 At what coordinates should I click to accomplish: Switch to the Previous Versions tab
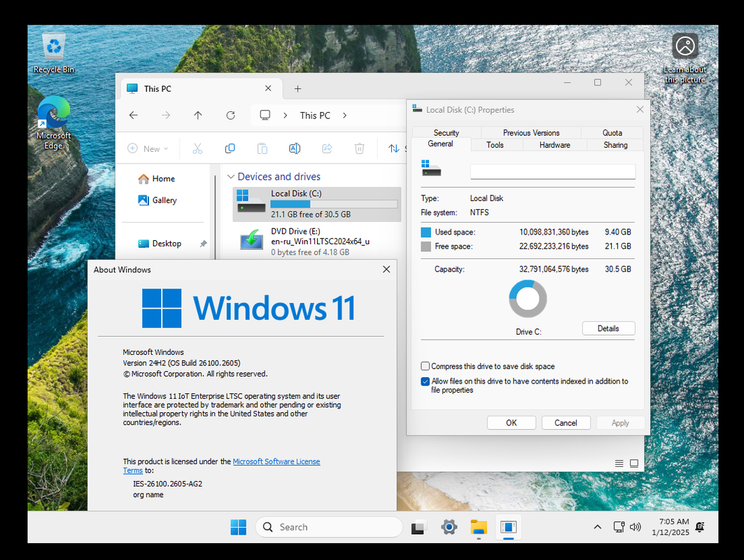click(x=531, y=133)
